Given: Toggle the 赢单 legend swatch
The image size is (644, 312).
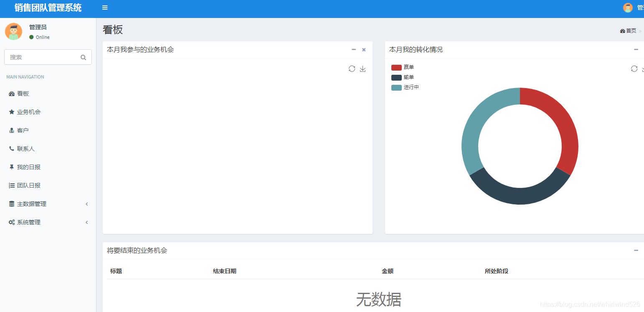Looking at the screenshot, I should pyautogui.click(x=396, y=67).
